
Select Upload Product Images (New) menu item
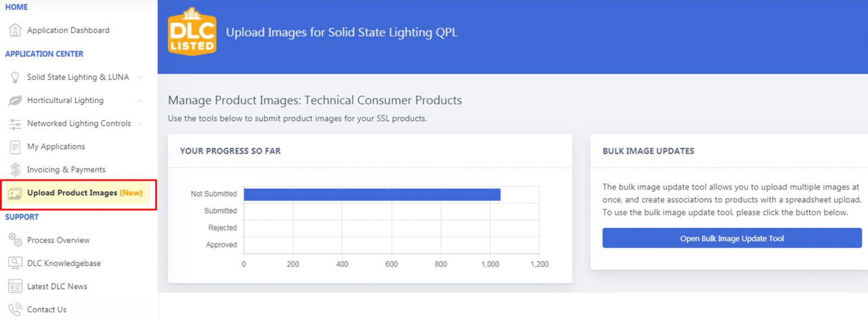[x=85, y=193]
